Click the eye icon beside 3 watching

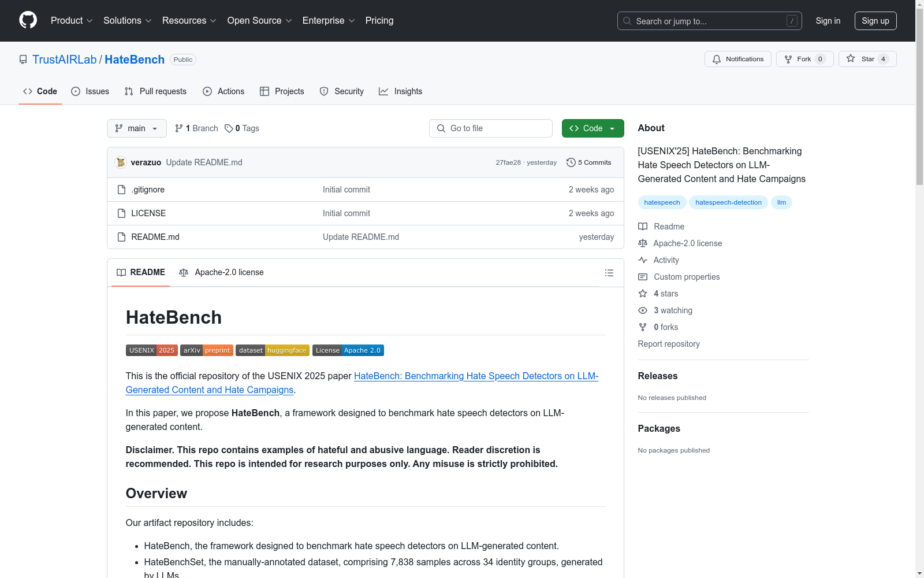tap(643, 310)
